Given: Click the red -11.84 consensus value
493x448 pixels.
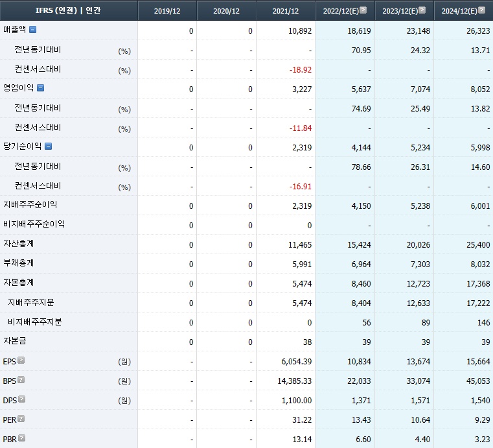Looking at the screenshot, I should [x=301, y=128].
